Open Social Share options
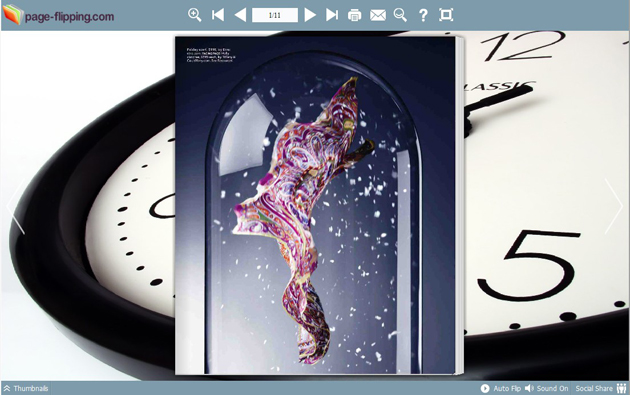This screenshot has height=395, width=630. point(601,389)
